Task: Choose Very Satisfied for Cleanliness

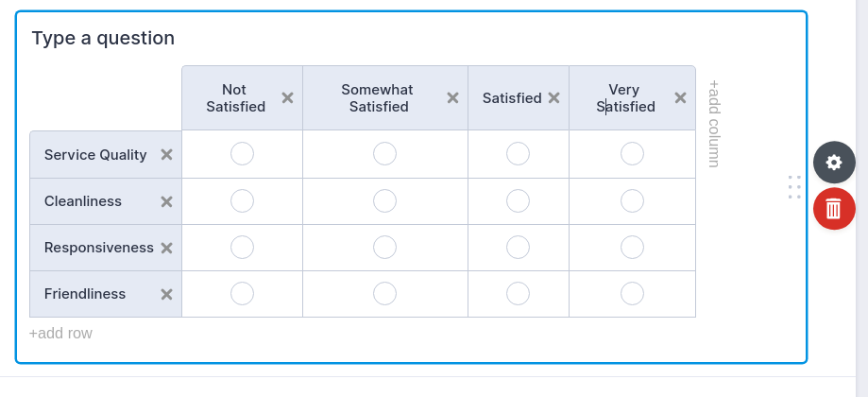Action: (x=632, y=200)
